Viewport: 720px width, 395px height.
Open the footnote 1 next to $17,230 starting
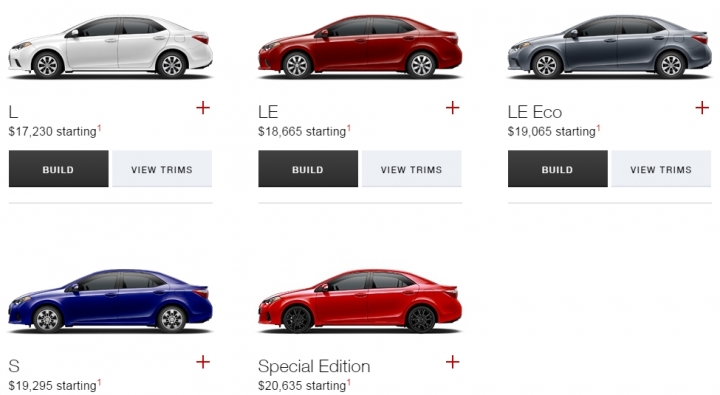click(x=99, y=128)
